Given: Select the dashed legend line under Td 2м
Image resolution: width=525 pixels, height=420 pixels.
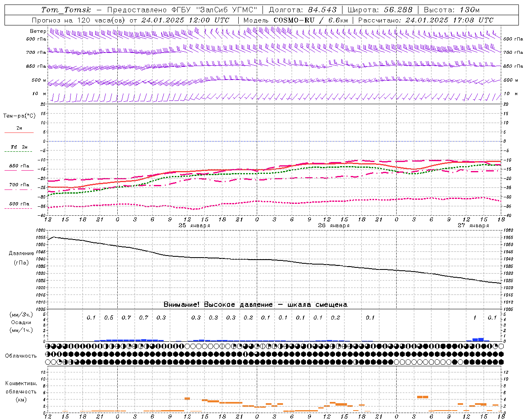Looking at the screenshot, I should [x=19, y=152].
